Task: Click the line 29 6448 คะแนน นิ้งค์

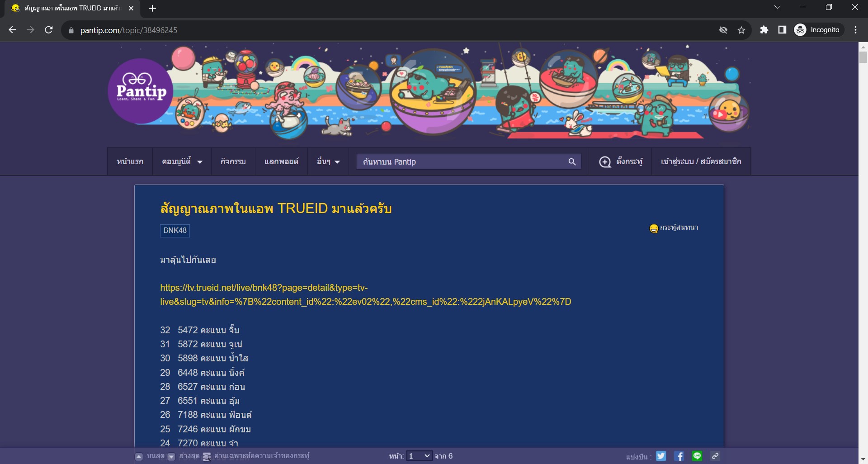Action: [202, 373]
